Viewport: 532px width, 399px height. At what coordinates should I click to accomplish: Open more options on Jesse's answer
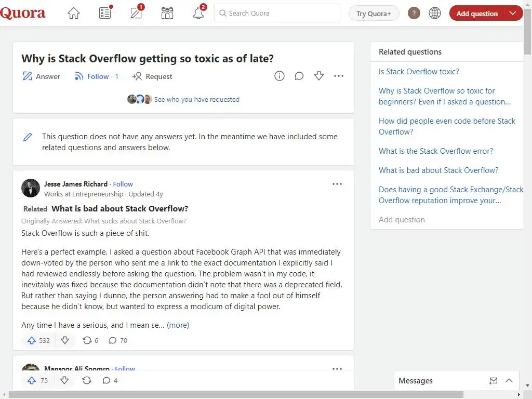point(337,184)
